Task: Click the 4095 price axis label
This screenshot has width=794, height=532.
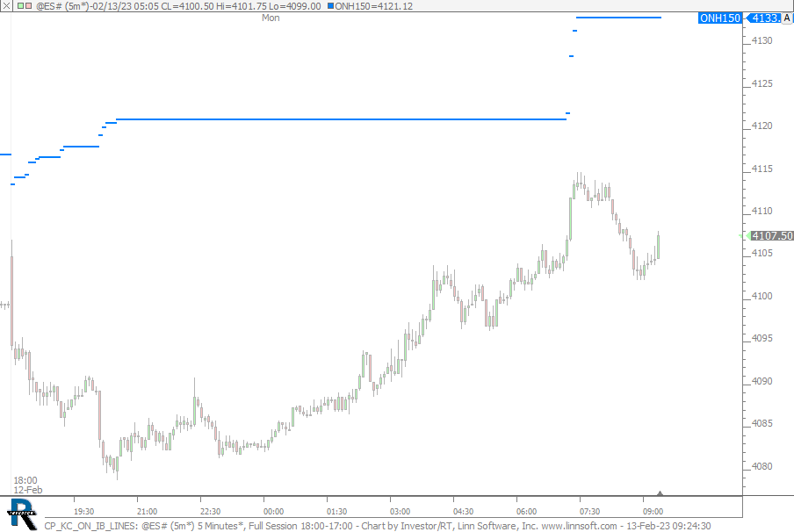Action: click(x=762, y=338)
